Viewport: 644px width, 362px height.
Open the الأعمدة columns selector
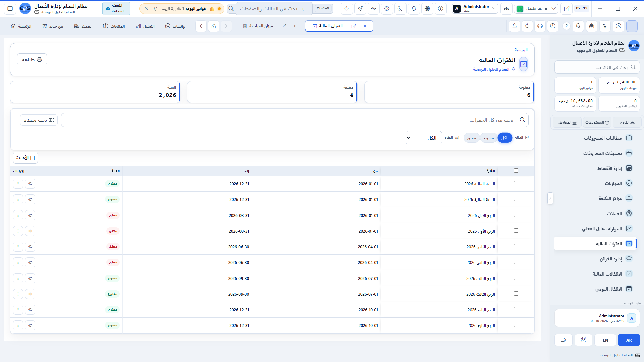tap(25, 158)
